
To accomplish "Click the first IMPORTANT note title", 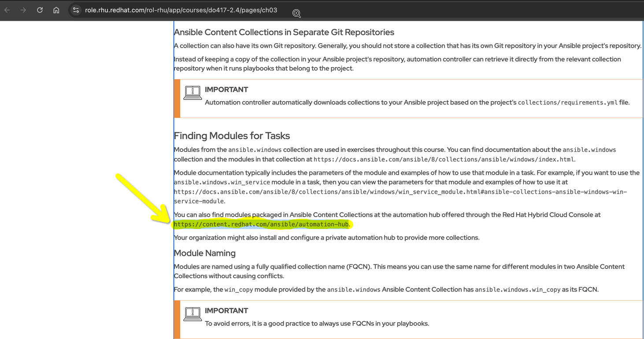I will coord(226,89).
